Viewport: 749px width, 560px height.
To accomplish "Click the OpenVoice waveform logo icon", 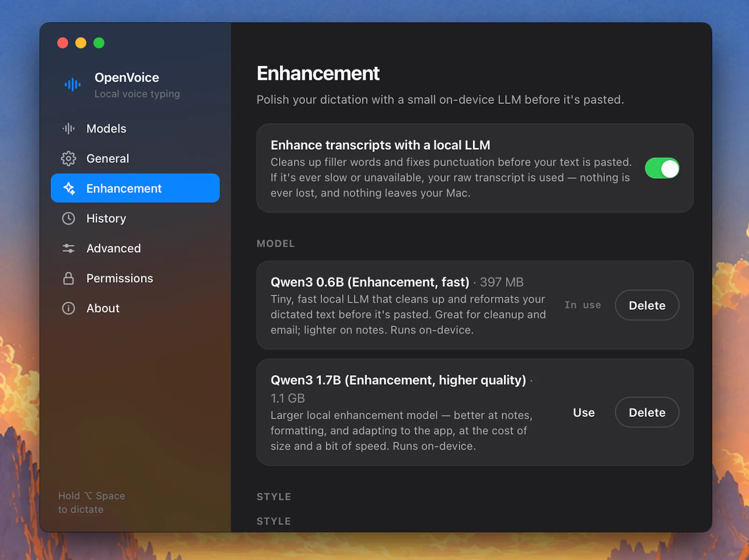I will 73,85.
